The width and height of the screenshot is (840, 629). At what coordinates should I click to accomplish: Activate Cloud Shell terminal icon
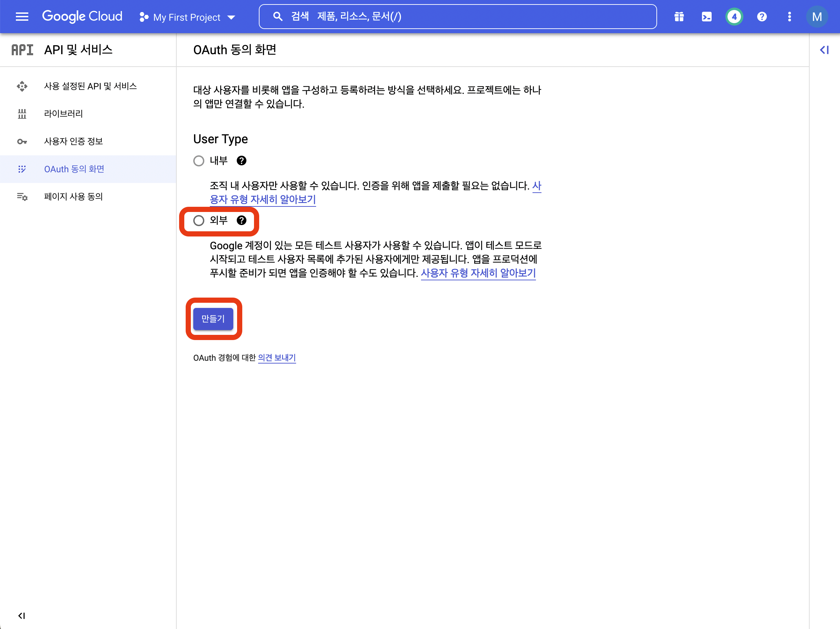(706, 17)
